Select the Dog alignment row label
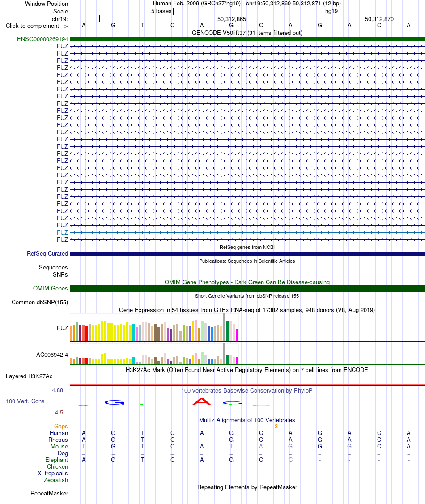 tap(63, 453)
